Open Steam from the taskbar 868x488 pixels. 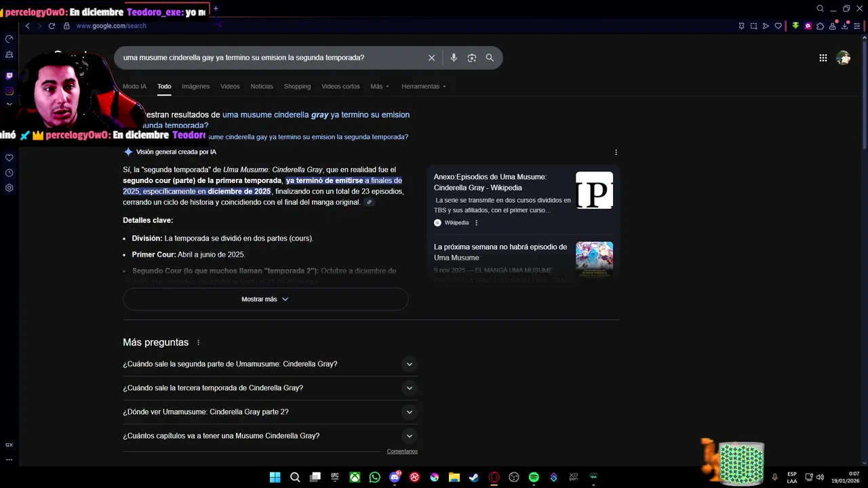474,477
